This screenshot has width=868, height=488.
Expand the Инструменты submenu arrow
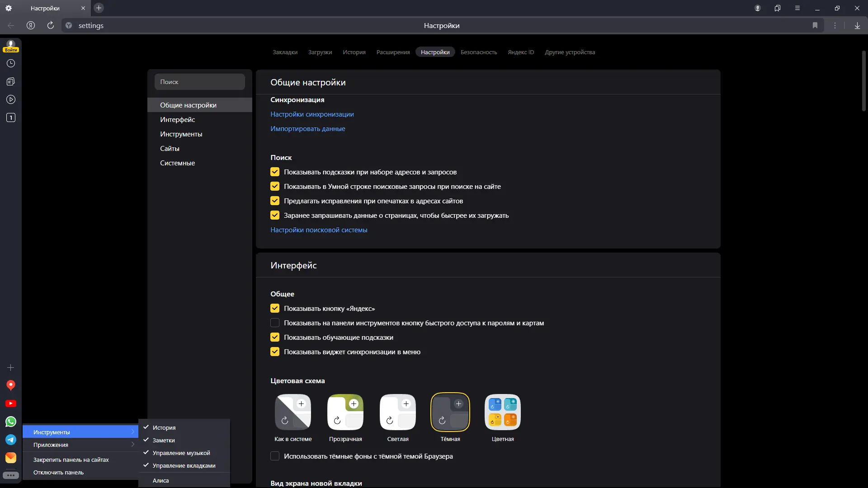pyautogui.click(x=132, y=432)
